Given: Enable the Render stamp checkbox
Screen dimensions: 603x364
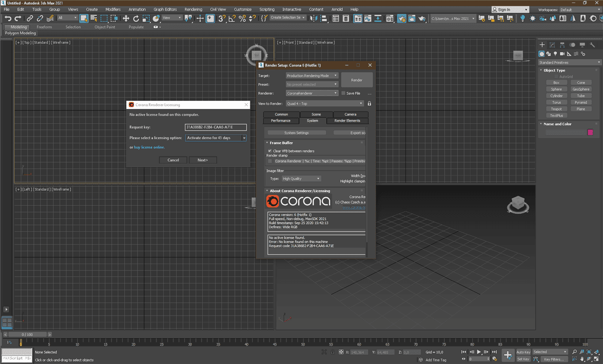Looking at the screenshot, I should tap(270, 161).
